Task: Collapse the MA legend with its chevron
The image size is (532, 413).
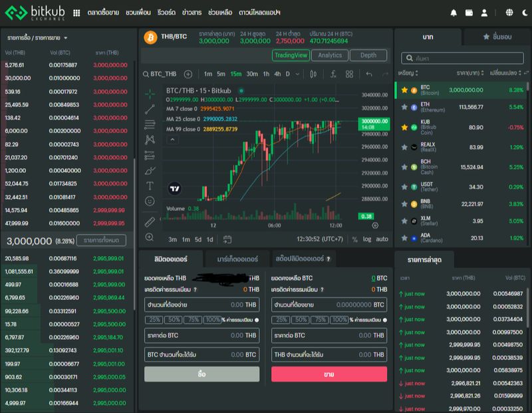Action: click(x=172, y=140)
